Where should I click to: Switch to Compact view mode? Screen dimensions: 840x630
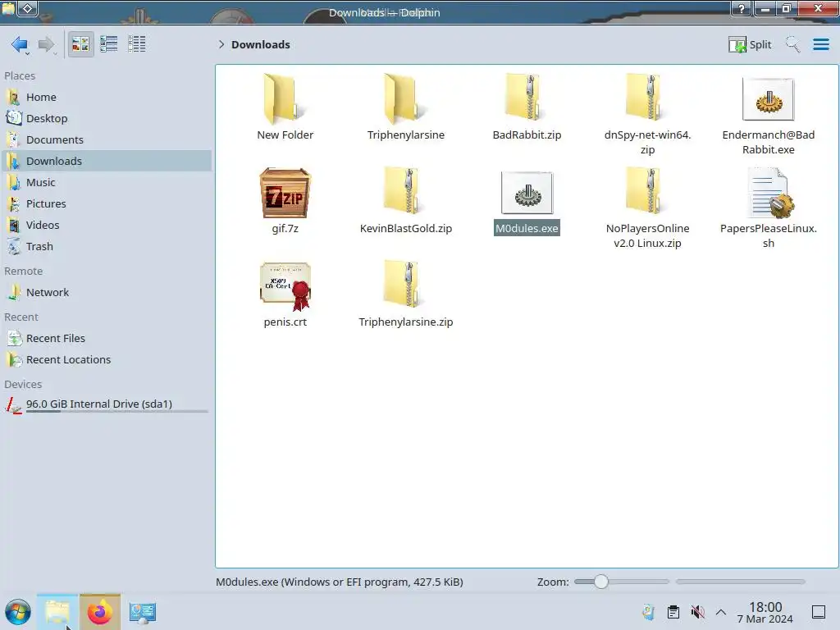click(x=109, y=44)
